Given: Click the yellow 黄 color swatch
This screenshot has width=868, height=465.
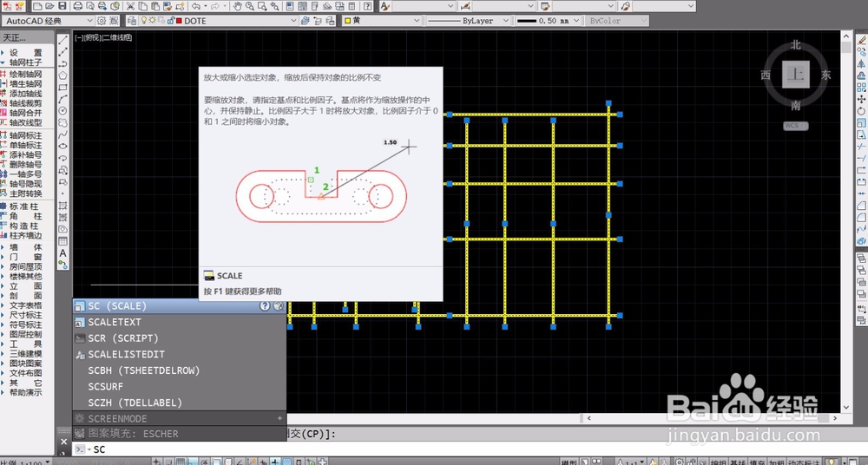Looking at the screenshot, I should (348, 21).
